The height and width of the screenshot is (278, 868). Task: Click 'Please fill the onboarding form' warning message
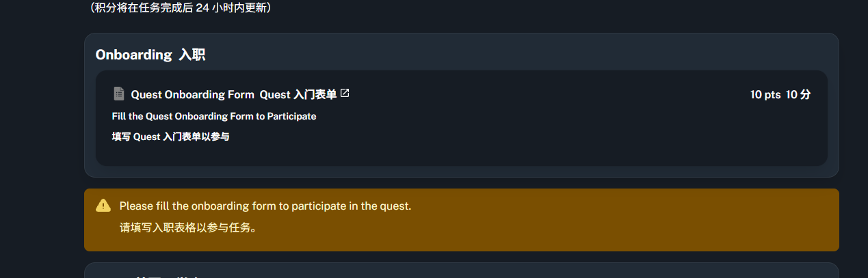point(265,206)
